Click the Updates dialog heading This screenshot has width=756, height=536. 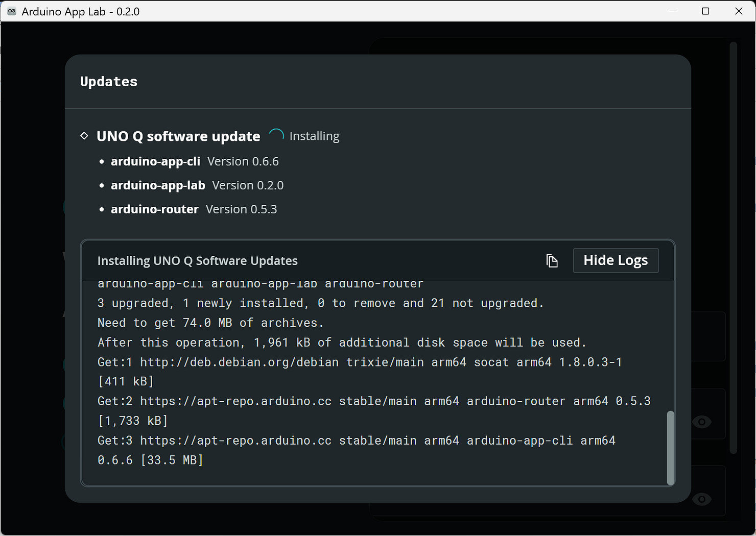[109, 82]
